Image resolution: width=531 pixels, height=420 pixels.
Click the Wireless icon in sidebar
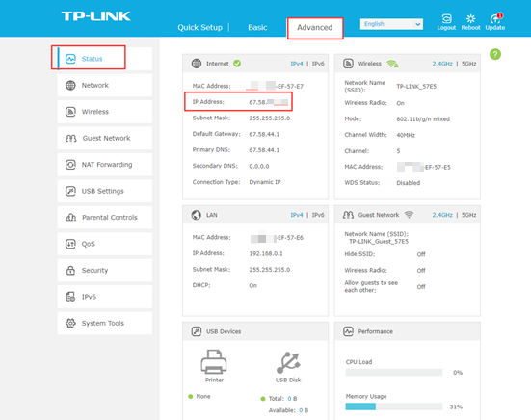coord(70,112)
